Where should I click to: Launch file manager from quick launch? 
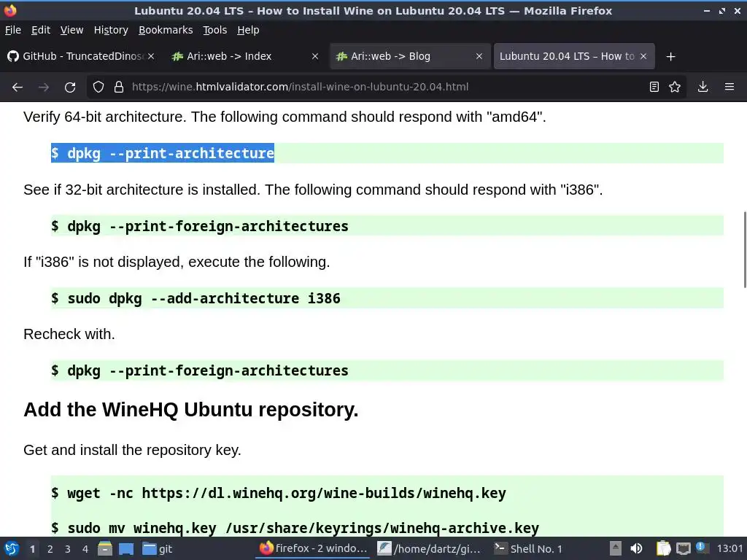click(x=105, y=548)
